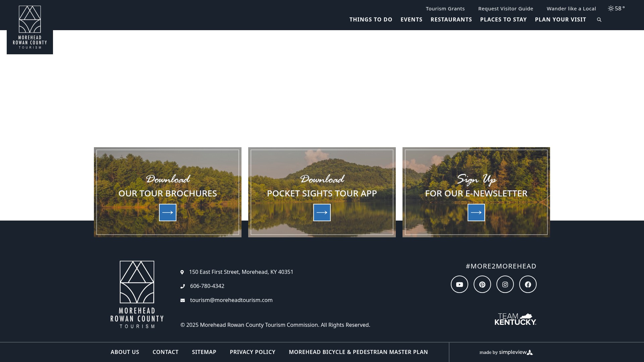Click the sun weather icon showing 58°

(x=611, y=8)
